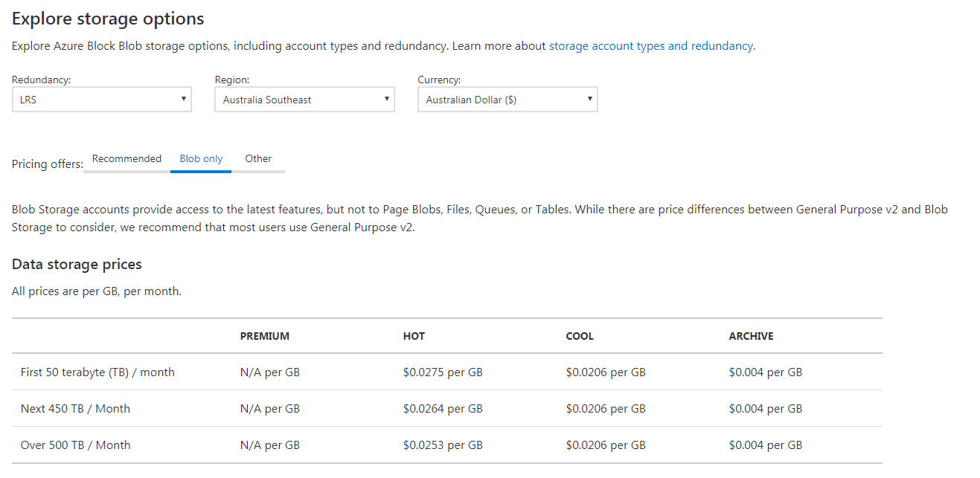
Task: Select the Over 500 TB / Month row label
Action: (x=75, y=445)
